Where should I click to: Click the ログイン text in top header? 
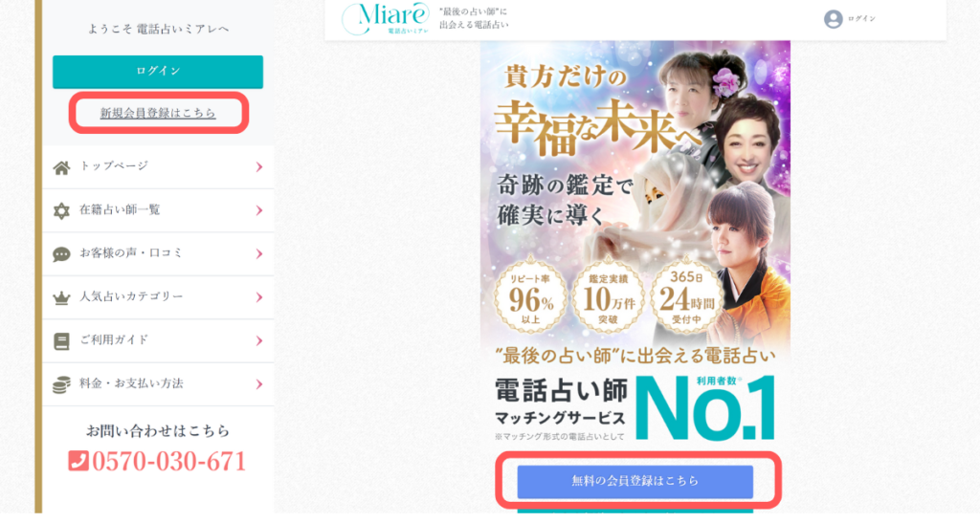(x=861, y=19)
